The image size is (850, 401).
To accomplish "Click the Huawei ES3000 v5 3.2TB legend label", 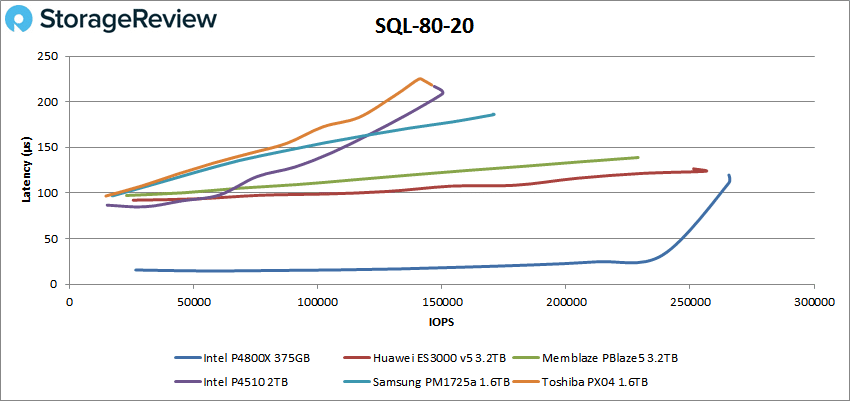I will pos(440,358).
